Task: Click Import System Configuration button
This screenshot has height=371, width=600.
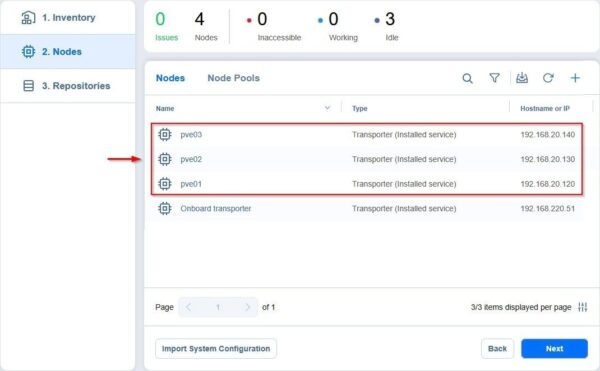Action: click(216, 348)
